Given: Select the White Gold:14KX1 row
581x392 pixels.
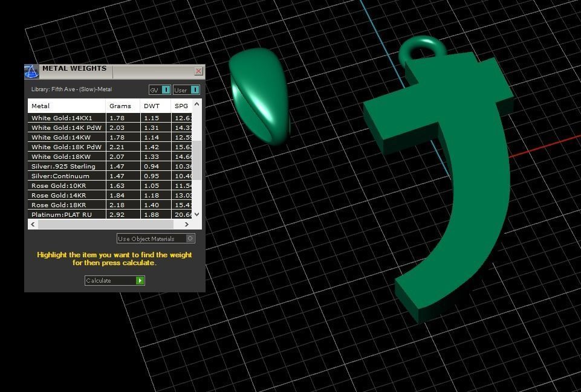Looking at the screenshot, I should (x=110, y=118).
